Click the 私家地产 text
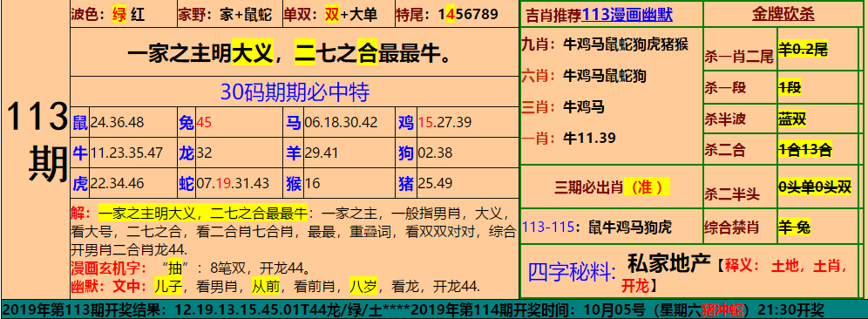The height and width of the screenshot is (319, 868). click(x=668, y=265)
